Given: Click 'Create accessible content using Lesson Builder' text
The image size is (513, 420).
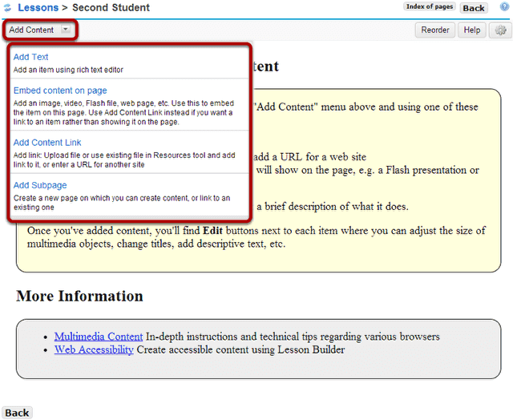Looking at the screenshot, I should [x=240, y=349].
